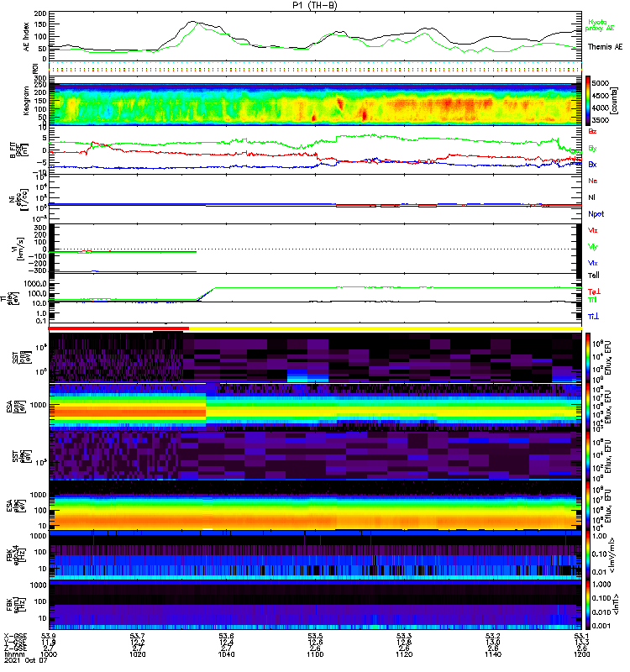Select the blue 'Bx' legend label
Screen dimensions: 630x672
coord(592,164)
